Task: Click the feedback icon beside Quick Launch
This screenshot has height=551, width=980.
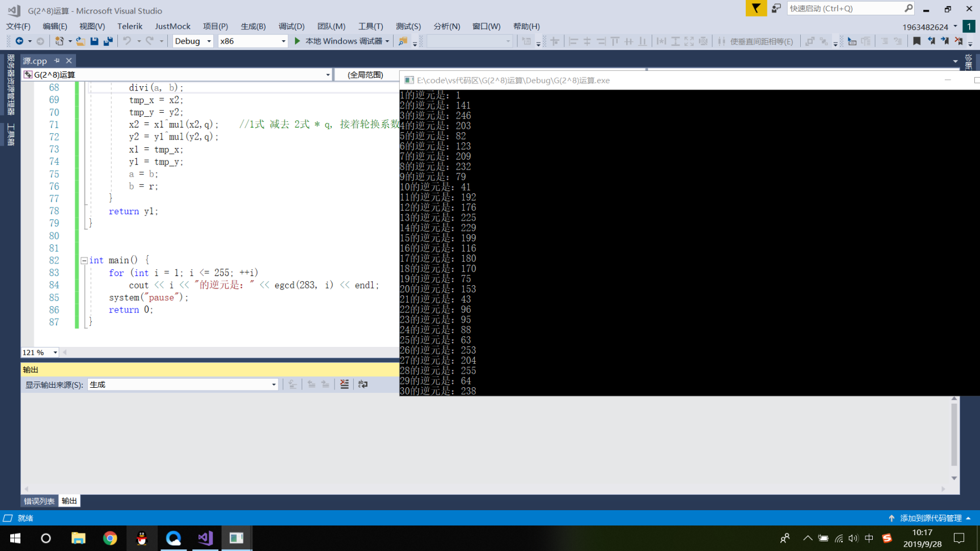Action: (776, 8)
